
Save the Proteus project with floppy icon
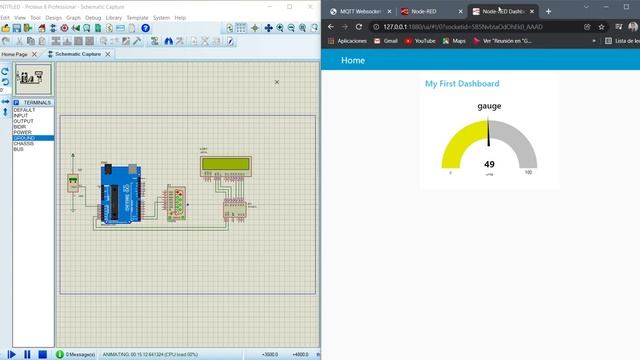pos(17,28)
